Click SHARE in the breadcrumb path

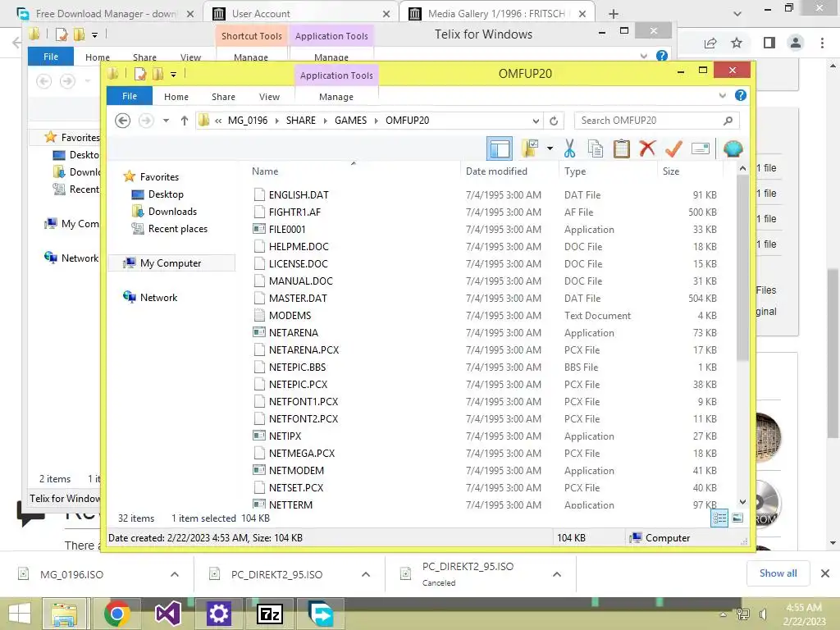300,121
